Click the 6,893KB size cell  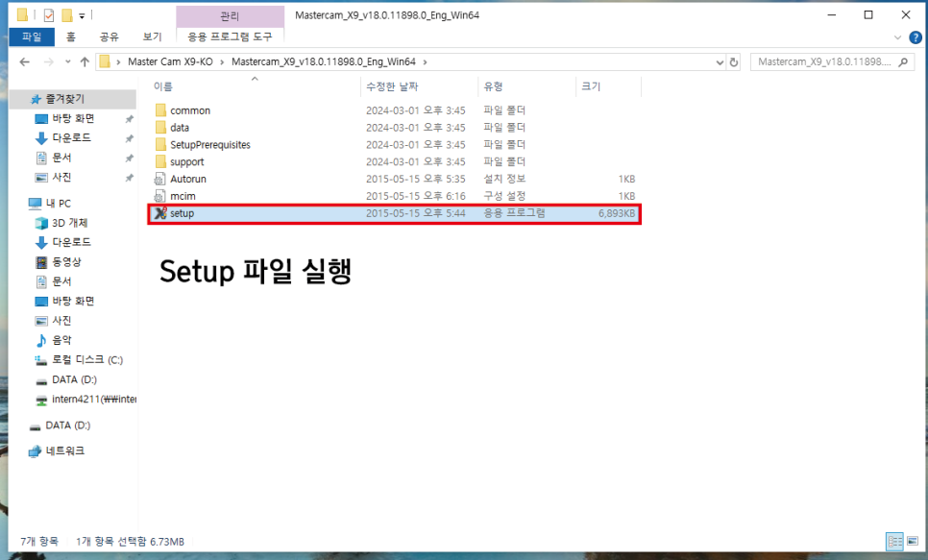pyautogui.click(x=617, y=213)
